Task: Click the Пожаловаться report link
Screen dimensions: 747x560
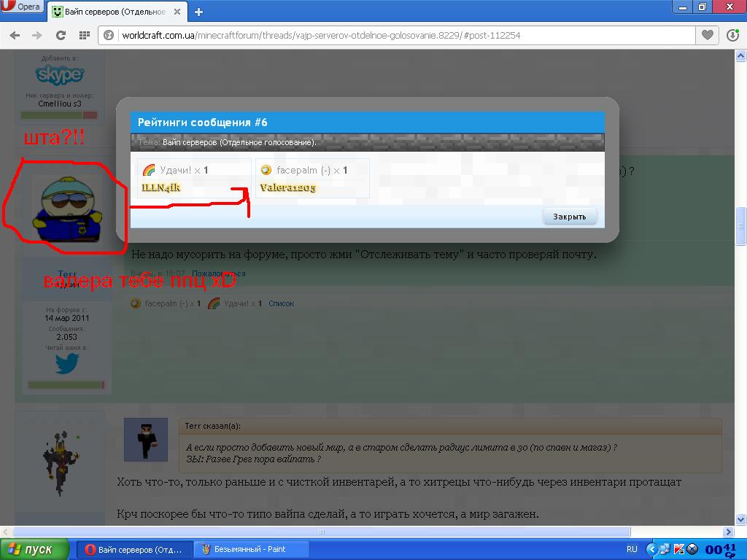Action: [219, 273]
